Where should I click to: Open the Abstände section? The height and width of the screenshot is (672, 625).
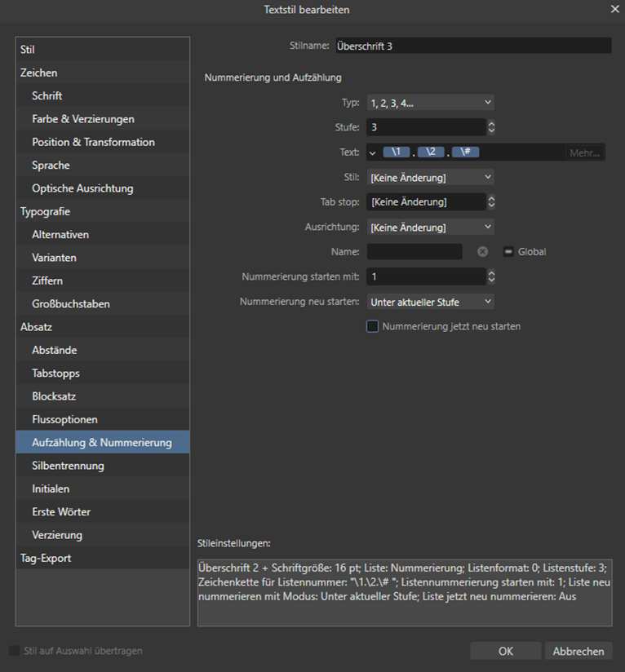click(x=103, y=350)
